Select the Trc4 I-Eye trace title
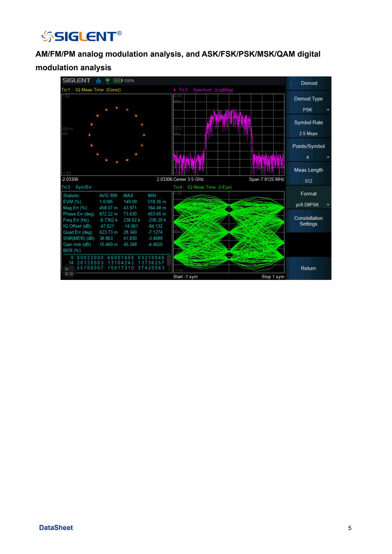 (x=202, y=187)
